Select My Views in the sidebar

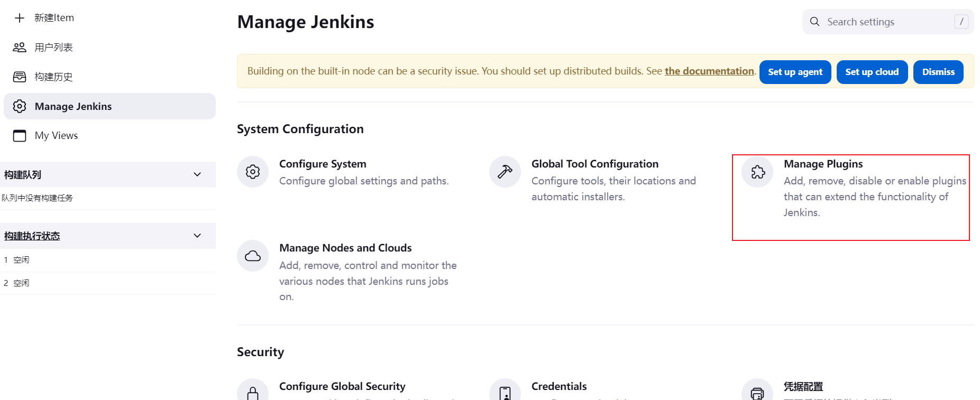56,136
